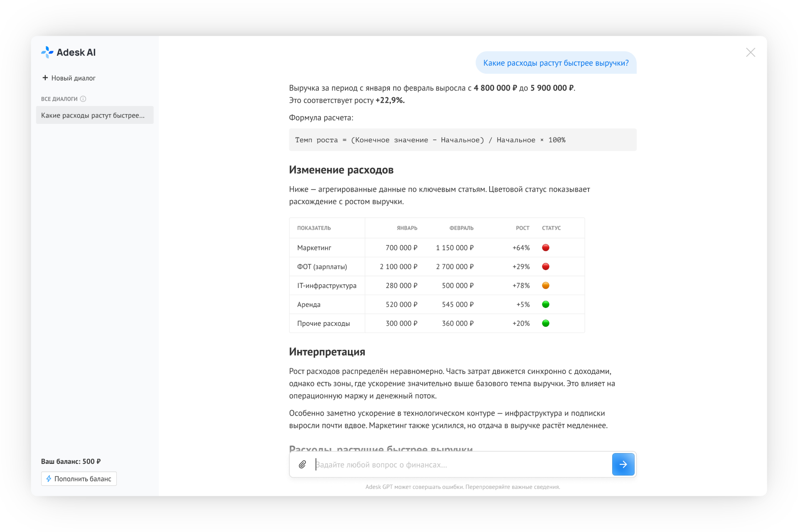This screenshot has height=532, width=798.
Task: Send message with the blue arrow button
Action: [x=623, y=464]
